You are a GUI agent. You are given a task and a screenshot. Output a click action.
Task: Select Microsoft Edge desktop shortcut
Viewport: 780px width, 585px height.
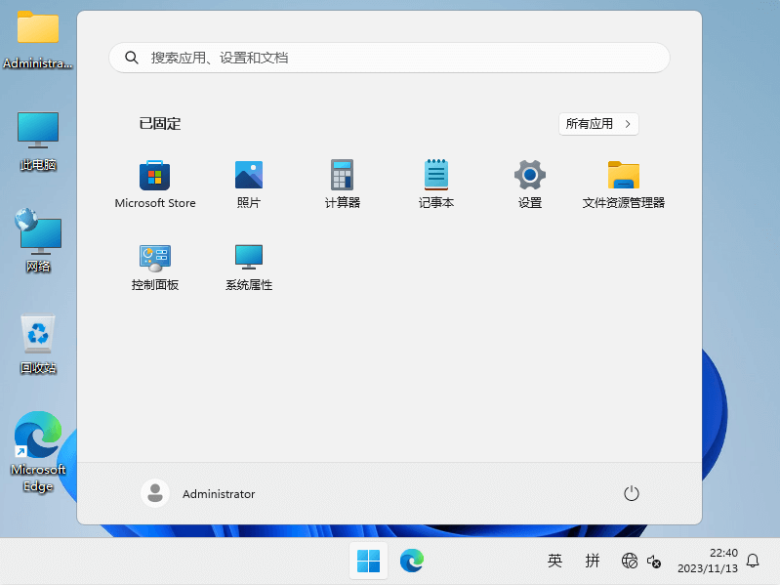point(38,452)
